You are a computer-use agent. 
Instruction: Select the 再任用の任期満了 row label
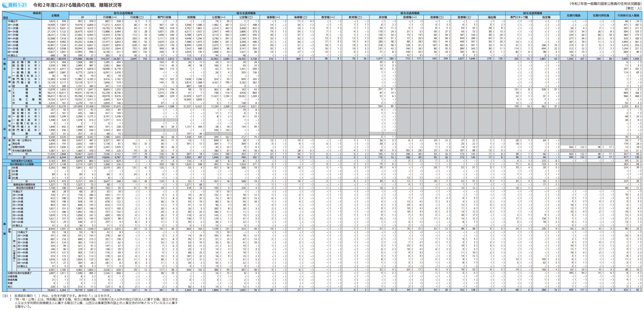[x=26, y=188]
